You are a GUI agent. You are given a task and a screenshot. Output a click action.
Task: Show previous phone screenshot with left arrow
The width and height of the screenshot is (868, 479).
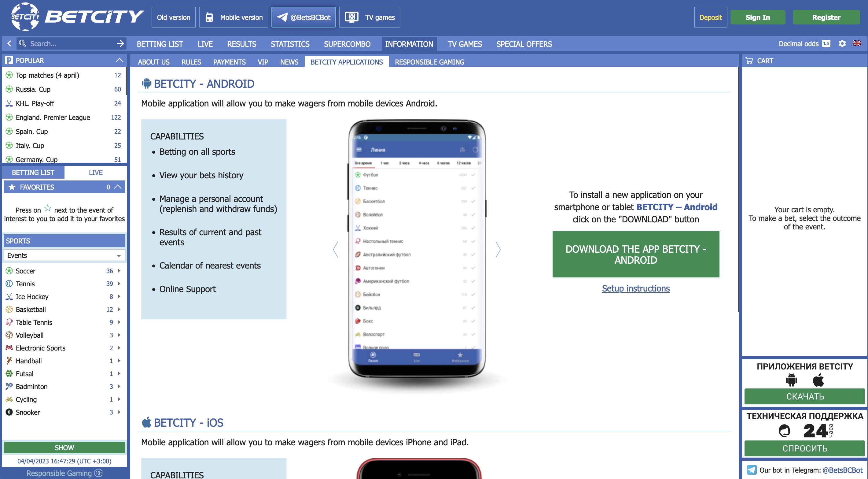(336, 250)
